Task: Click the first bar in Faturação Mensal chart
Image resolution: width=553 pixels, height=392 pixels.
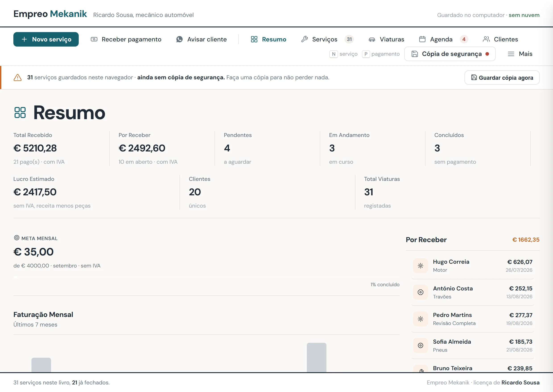Action: [41, 365]
